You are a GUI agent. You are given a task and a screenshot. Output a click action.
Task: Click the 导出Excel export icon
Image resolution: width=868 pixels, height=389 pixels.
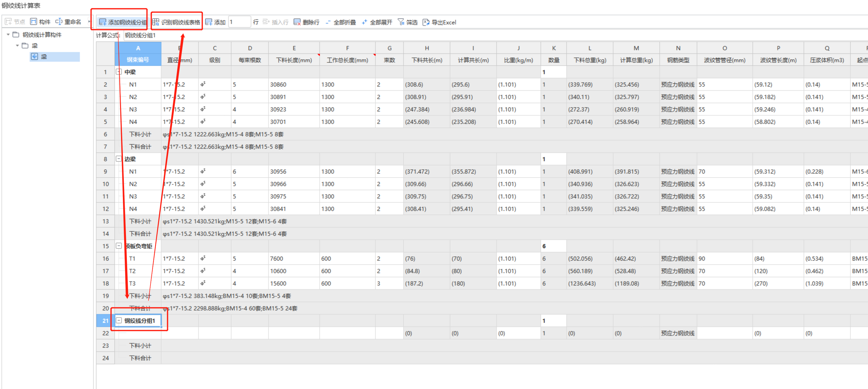coord(426,22)
